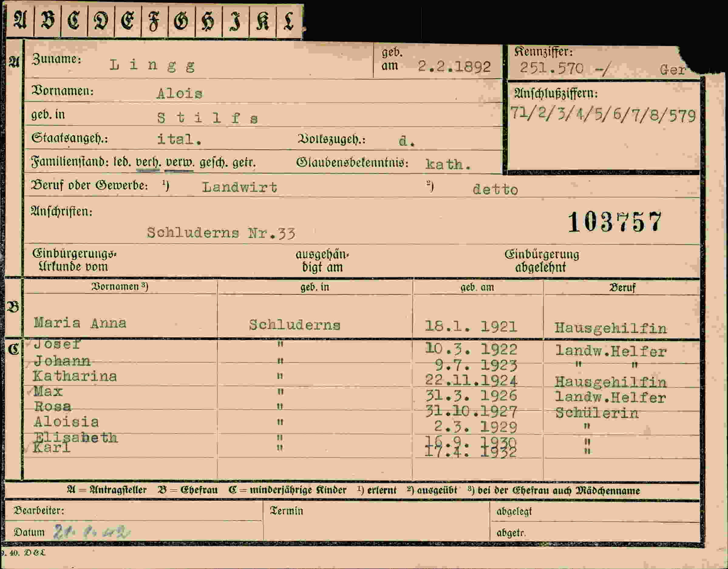The height and width of the screenshot is (569, 728).
Task: Click the letter D index tab
Action: tap(101, 21)
